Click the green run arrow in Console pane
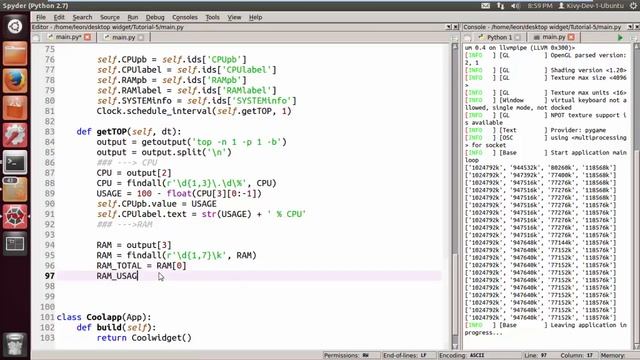 point(620,38)
